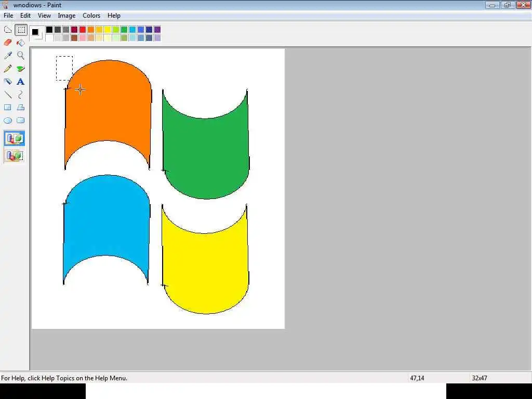Select the Polygon tool
The width and height of the screenshot is (532, 399).
(x=21, y=107)
